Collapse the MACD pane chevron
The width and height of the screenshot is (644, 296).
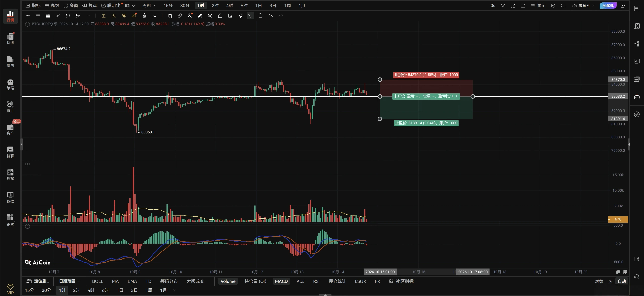tap(28, 226)
